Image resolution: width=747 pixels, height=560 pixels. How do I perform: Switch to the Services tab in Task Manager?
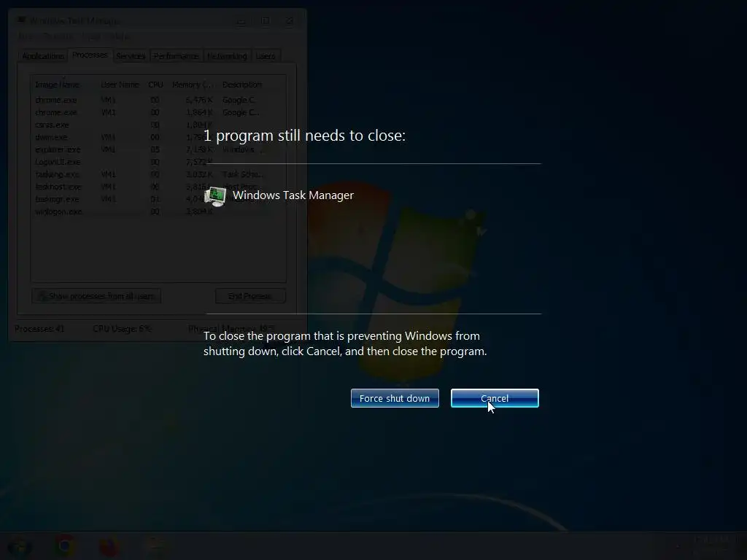tap(131, 55)
